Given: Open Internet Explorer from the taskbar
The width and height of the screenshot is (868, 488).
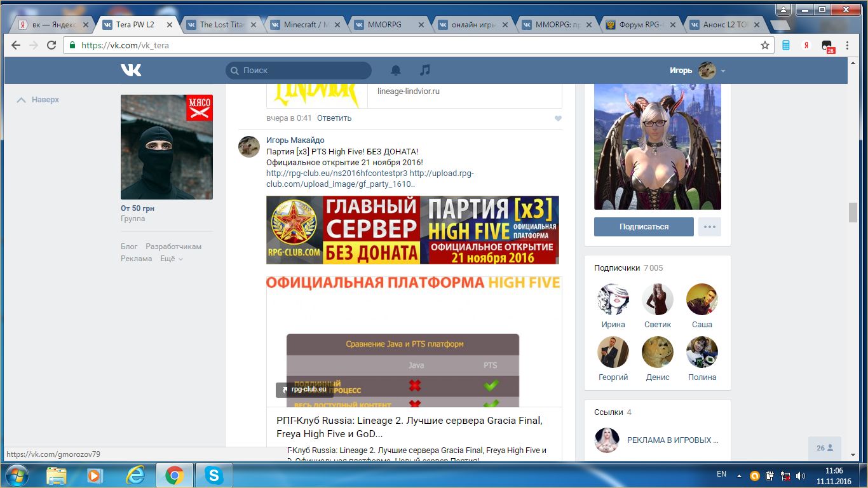Looking at the screenshot, I should point(135,475).
